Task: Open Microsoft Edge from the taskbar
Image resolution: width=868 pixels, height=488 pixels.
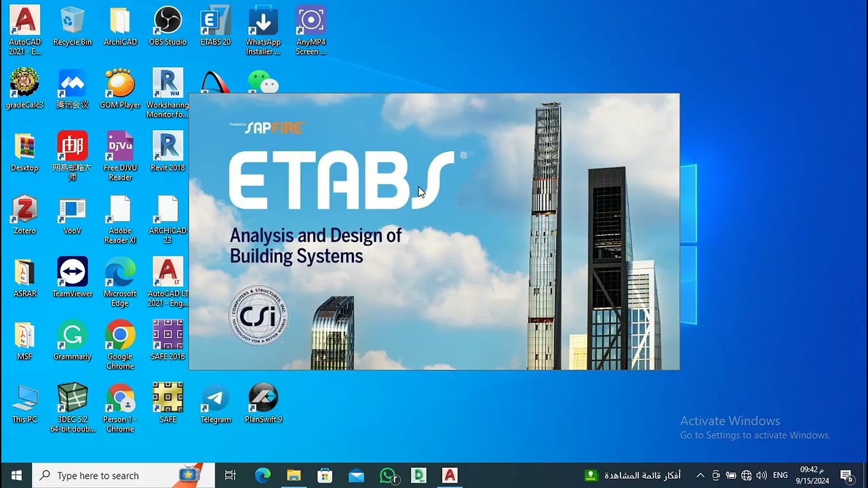Action: point(262,476)
